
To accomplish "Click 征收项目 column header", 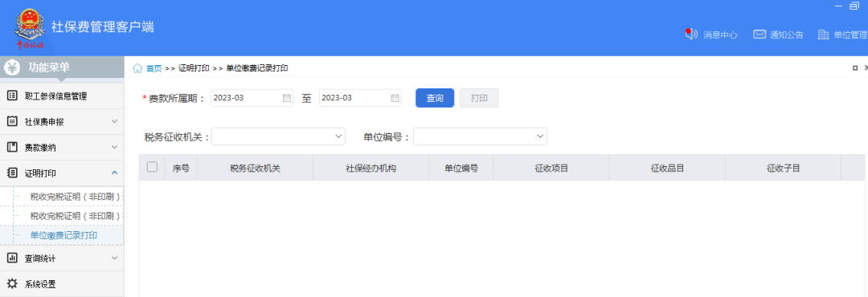I will point(551,168).
